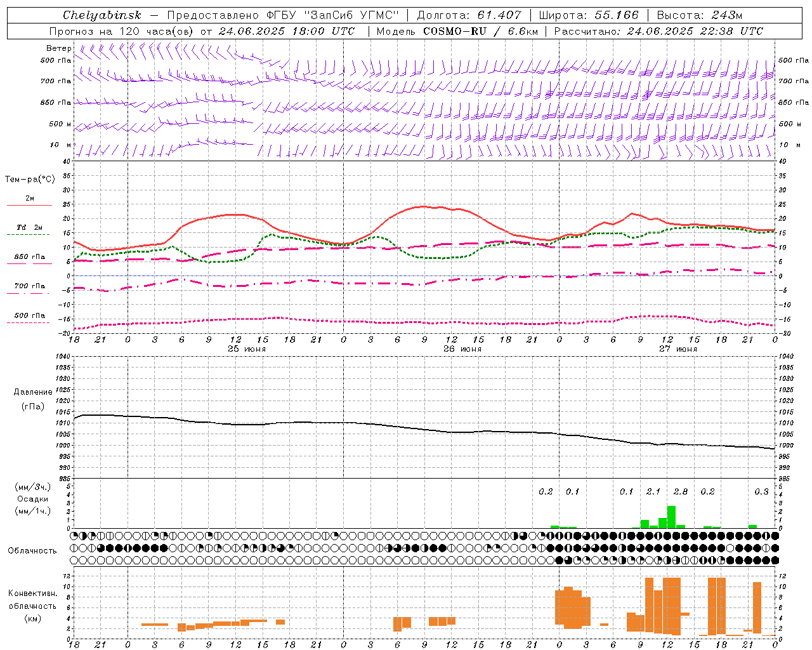
Task: Click the '26 июня' date label
Action: (462, 349)
